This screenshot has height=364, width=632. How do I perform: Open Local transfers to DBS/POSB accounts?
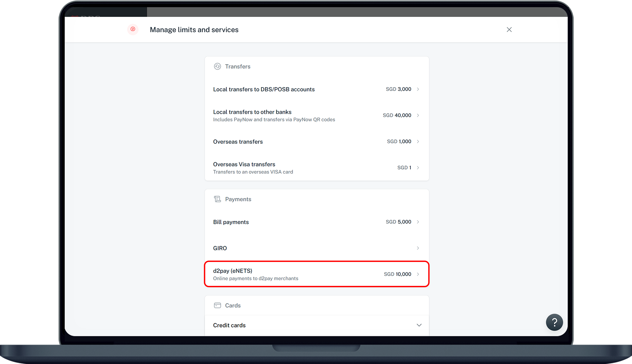264,89
